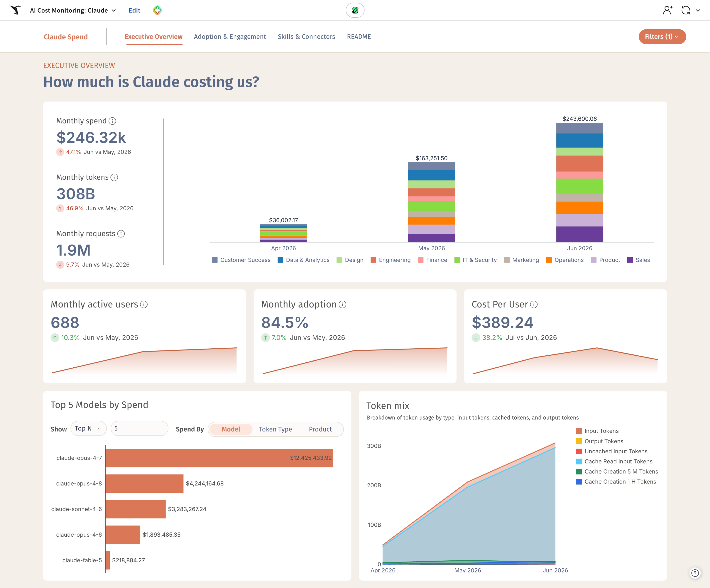The image size is (710, 588).
Task: Click the Jun 2026 stacked spend bar
Action: coord(579,183)
